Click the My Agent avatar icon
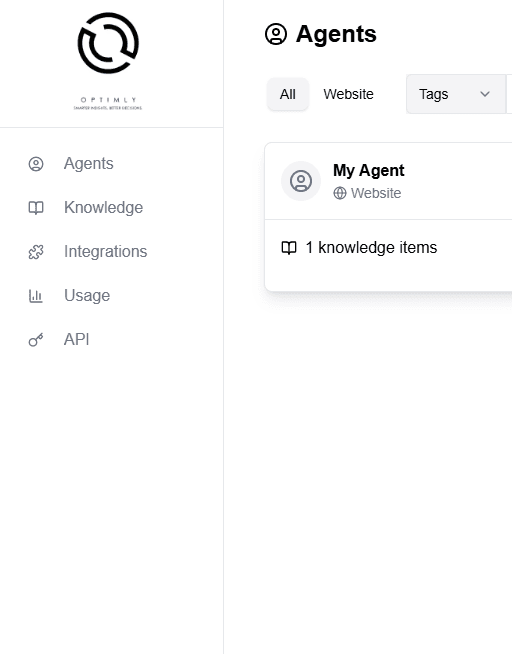 (301, 181)
